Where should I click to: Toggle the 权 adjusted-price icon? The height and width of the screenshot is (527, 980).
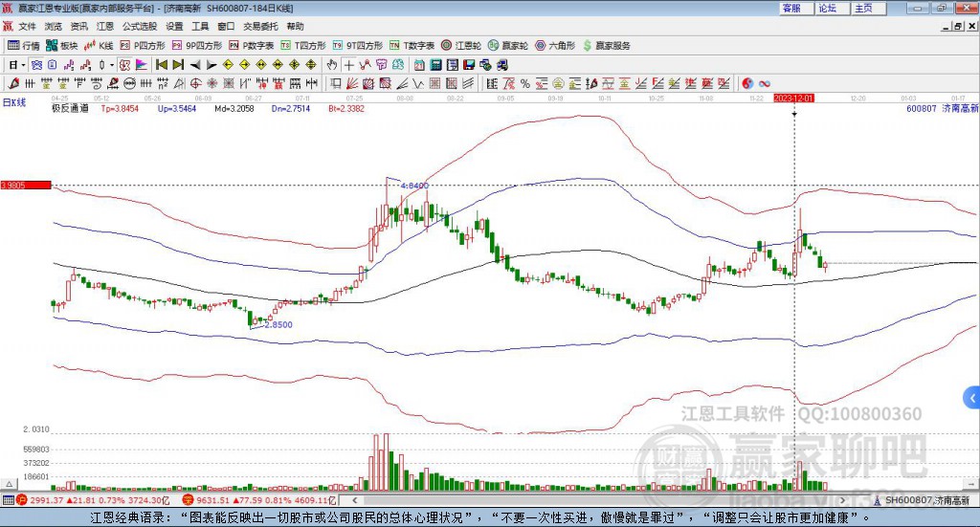[125, 65]
